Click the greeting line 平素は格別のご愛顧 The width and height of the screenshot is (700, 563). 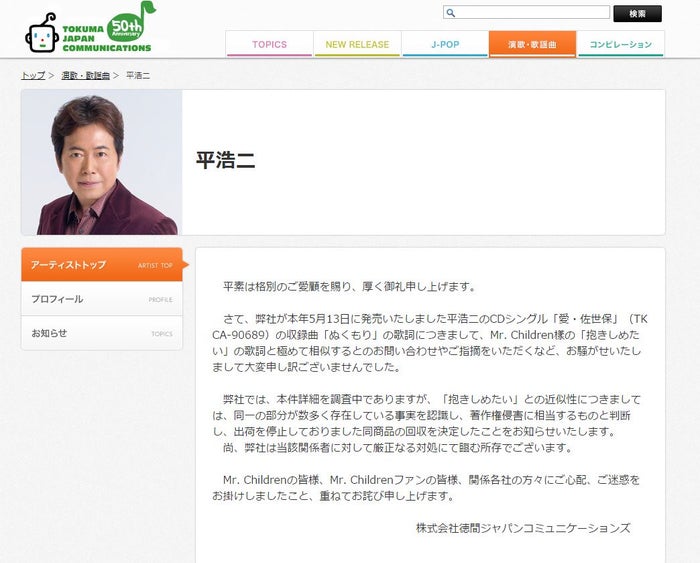point(349,287)
